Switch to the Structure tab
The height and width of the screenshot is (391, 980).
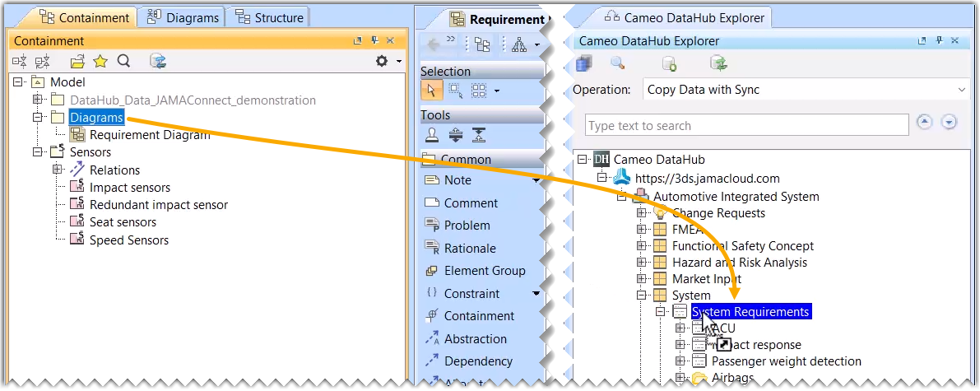tap(270, 17)
